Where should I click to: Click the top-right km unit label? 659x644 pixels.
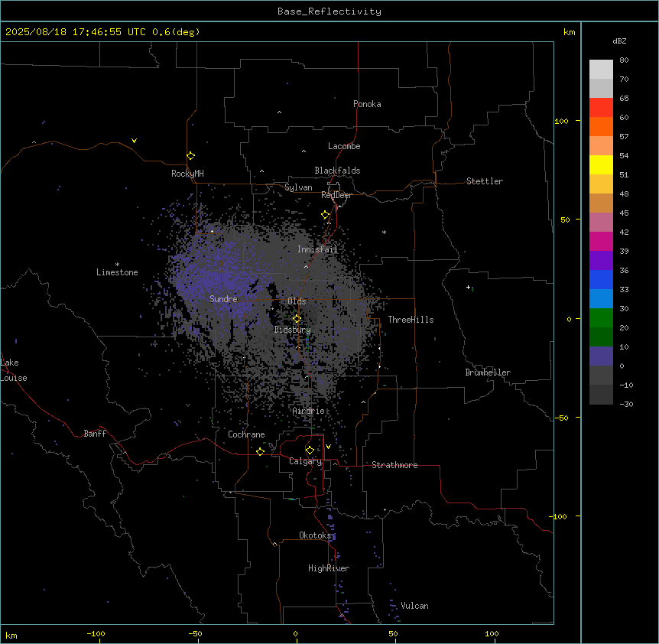(x=569, y=32)
